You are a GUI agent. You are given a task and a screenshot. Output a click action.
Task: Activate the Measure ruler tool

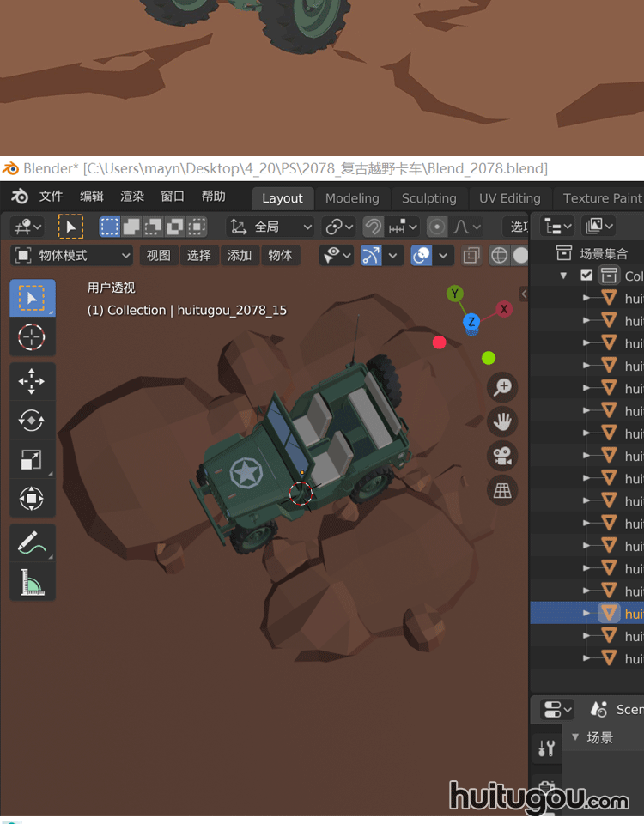[x=32, y=582]
